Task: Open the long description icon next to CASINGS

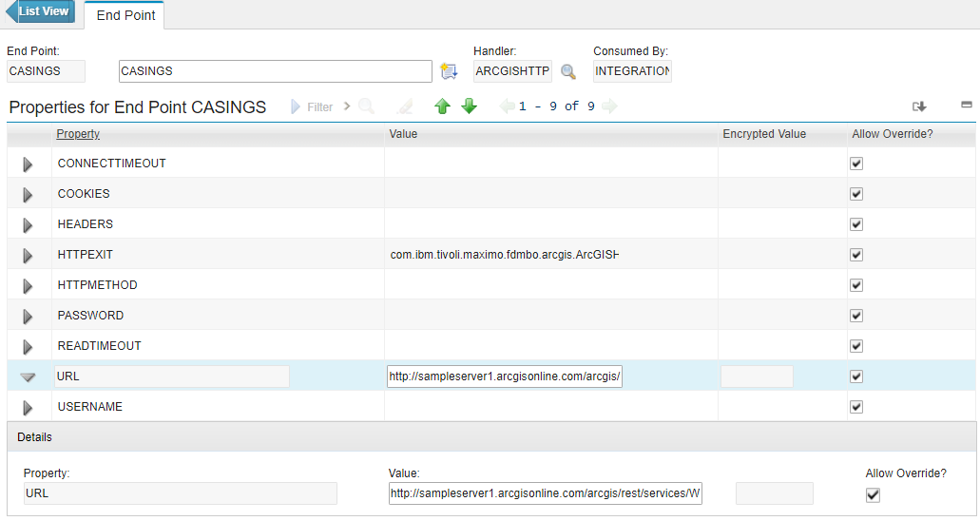Action: (448, 71)
